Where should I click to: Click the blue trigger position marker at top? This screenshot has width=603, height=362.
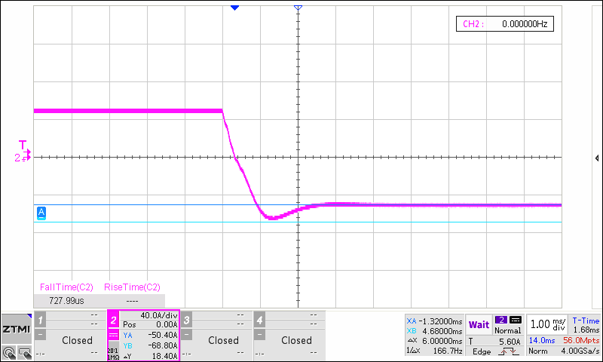click(x=235, y=7)
